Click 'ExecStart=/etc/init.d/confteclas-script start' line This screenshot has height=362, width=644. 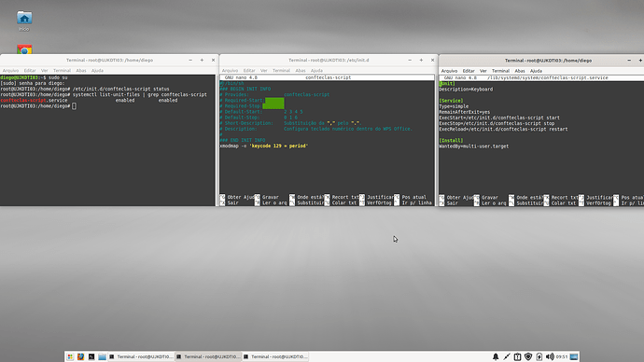point(499,118)
